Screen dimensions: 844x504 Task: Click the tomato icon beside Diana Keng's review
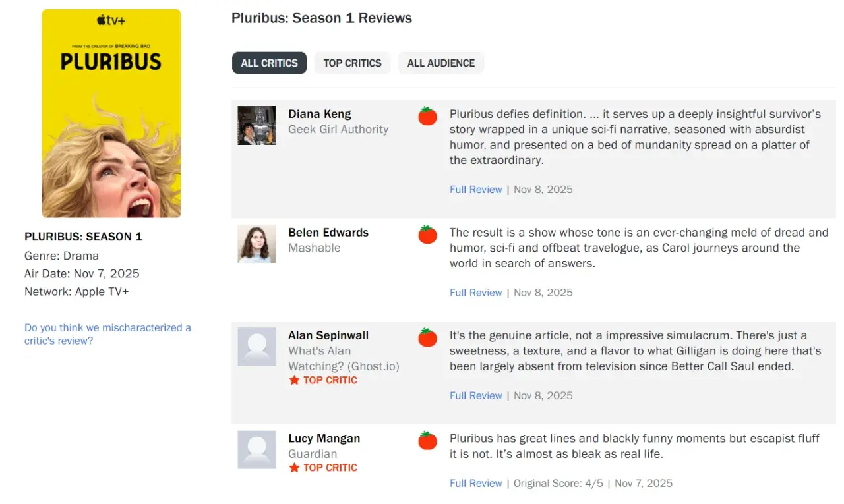point(427,117)
